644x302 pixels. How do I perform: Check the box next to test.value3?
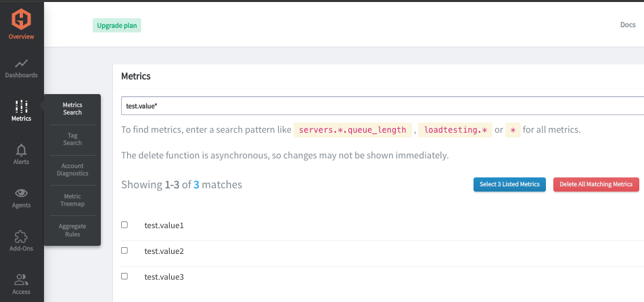(124, 276)
